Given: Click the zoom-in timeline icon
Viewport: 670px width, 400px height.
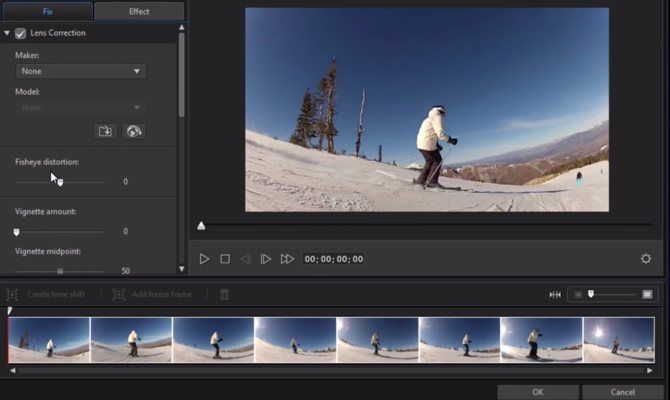Looking at the screenshot, I should click(648, 294).
